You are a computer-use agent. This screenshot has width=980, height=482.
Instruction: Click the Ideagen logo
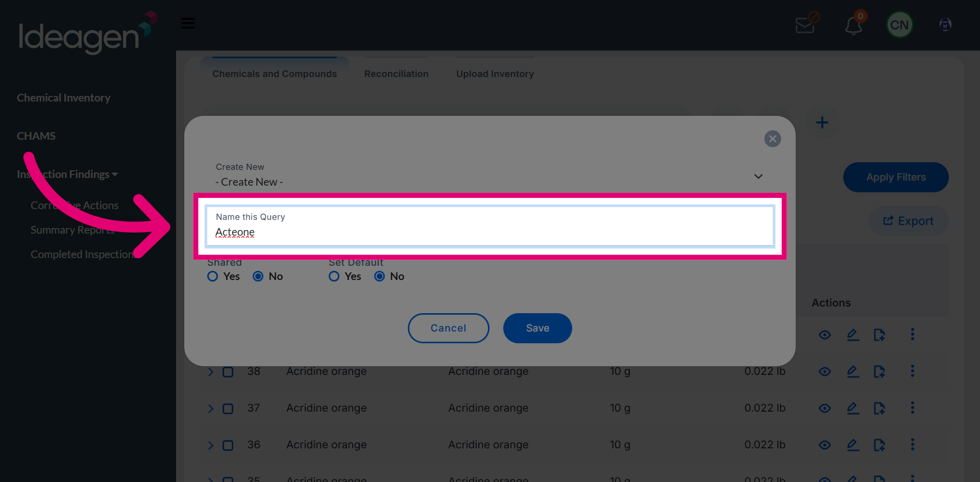(x=87, y=32)
